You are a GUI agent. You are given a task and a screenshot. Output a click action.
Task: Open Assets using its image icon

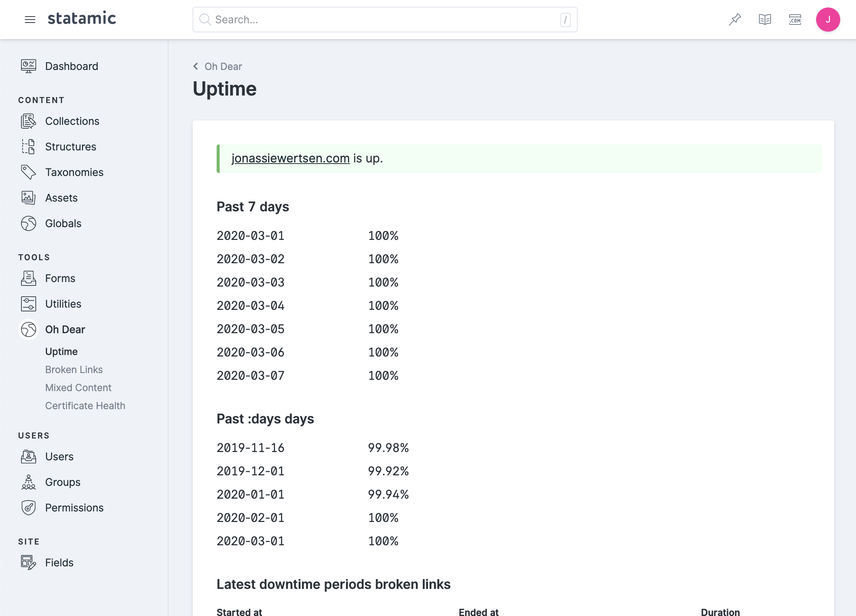(28, 197)
